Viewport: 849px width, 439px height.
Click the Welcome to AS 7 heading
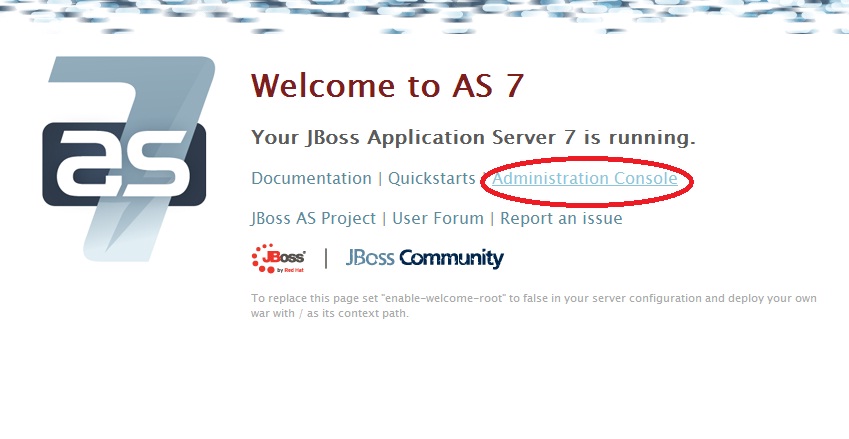(x=388, y=86)
